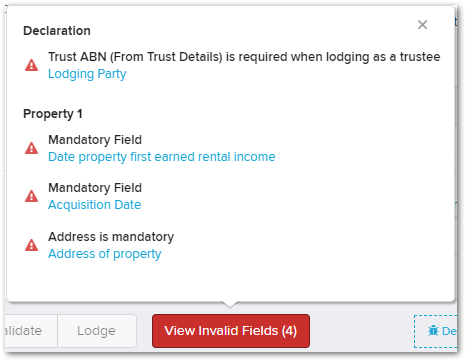Viewport: 466px width, 361px height.
Task: Click the Validate button
Action: click(31, 331)
